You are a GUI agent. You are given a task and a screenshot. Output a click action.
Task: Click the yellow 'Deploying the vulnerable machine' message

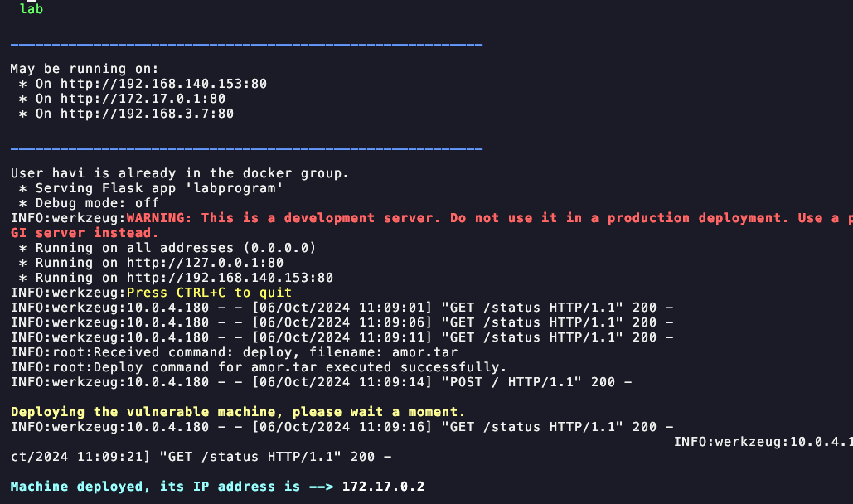click(238, 412)
